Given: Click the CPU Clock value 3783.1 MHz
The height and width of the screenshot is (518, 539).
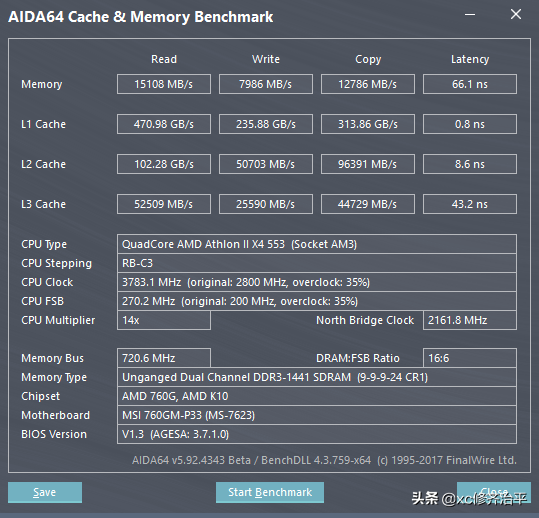Looking at the screenshot, I should pos(317,282).
